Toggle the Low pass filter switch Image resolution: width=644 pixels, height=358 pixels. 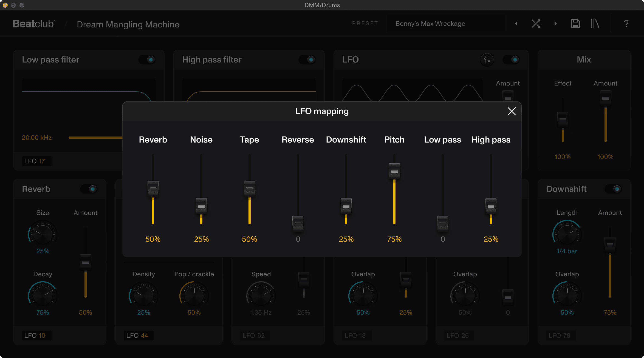click(x=148, y=59)
